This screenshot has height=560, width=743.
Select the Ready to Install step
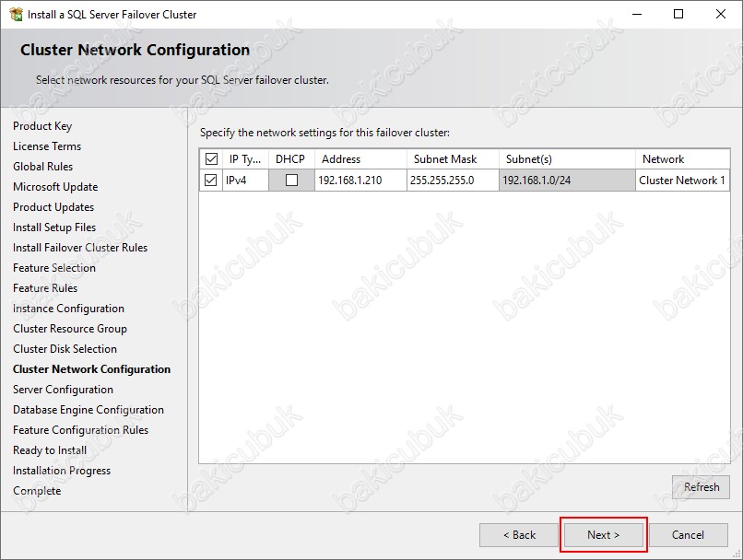pos(50,450)
